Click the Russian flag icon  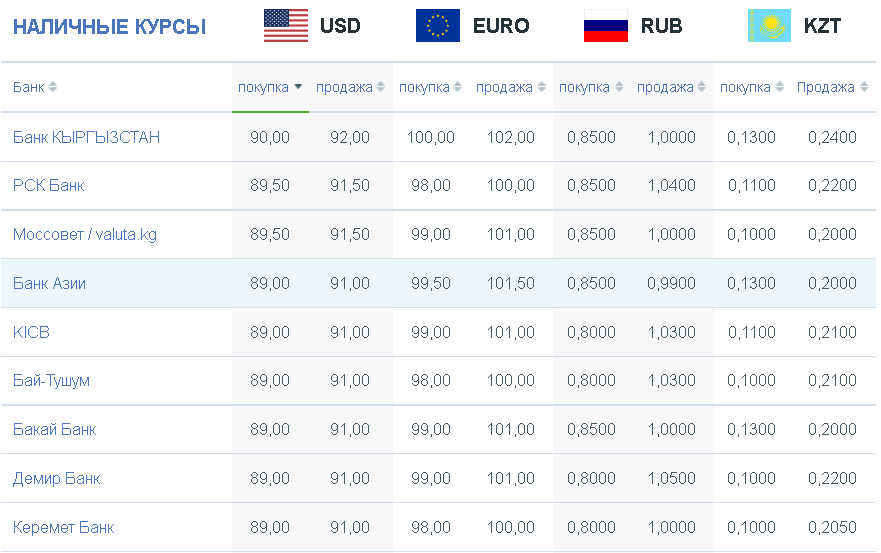tap(606, 25)
